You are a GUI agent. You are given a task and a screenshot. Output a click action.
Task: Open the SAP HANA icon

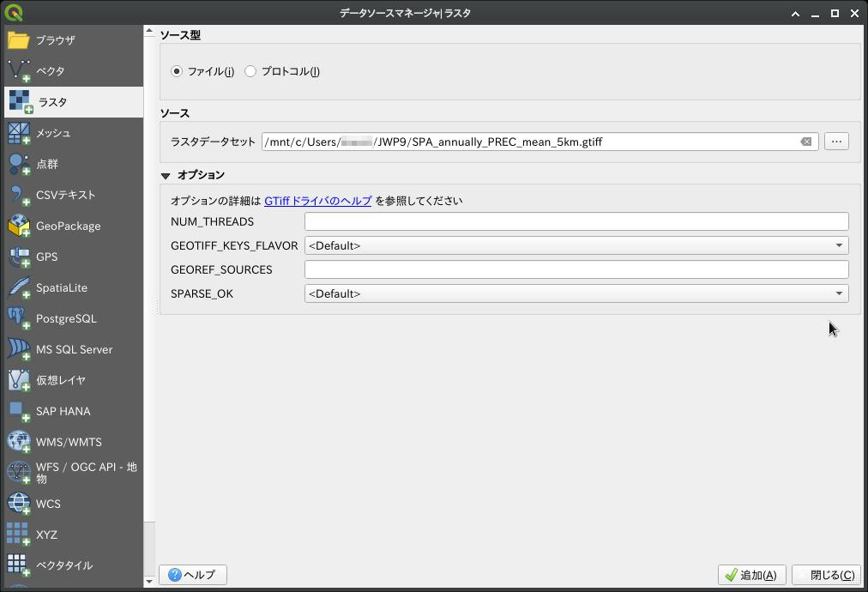coord(19,412)
